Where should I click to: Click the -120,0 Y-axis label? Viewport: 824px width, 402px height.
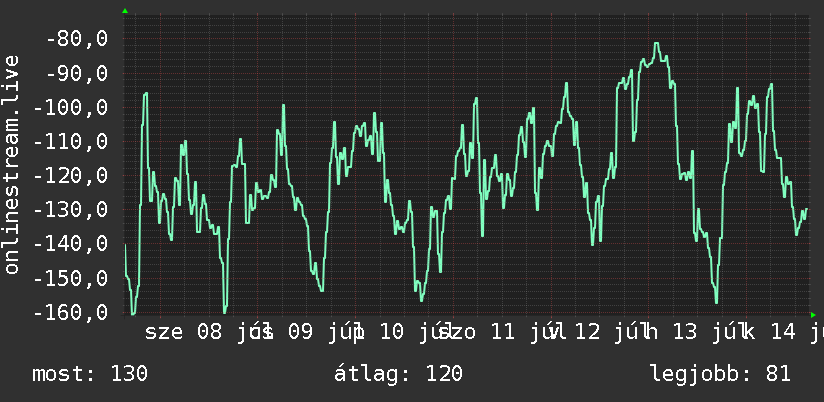(70, 176)
